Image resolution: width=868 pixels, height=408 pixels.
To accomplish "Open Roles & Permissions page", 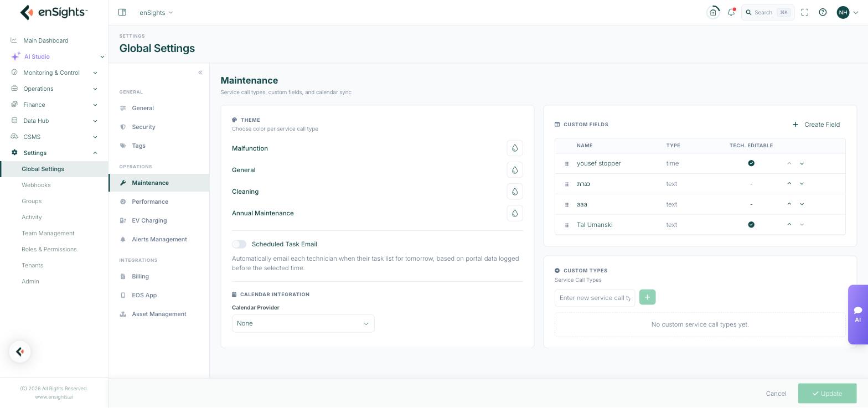I will [x=49, y=249].
